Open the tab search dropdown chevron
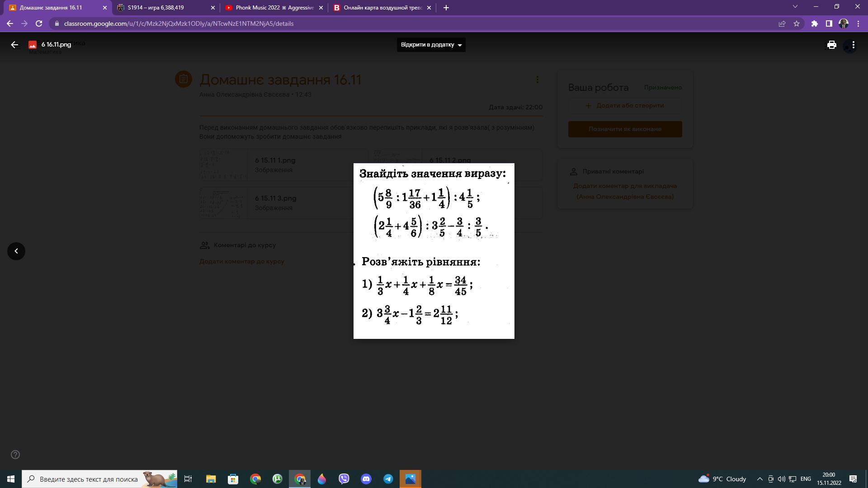This screenshot has width=868, height=488. [795, 7]
